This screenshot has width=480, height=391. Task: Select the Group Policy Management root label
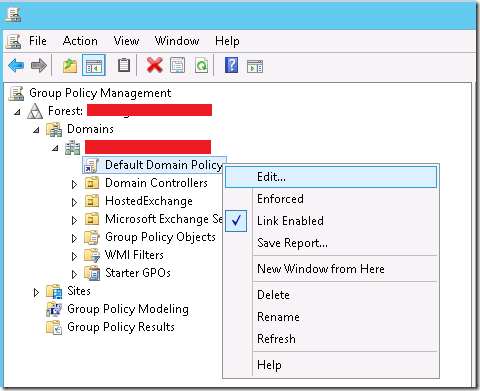(x=100, y=93)
